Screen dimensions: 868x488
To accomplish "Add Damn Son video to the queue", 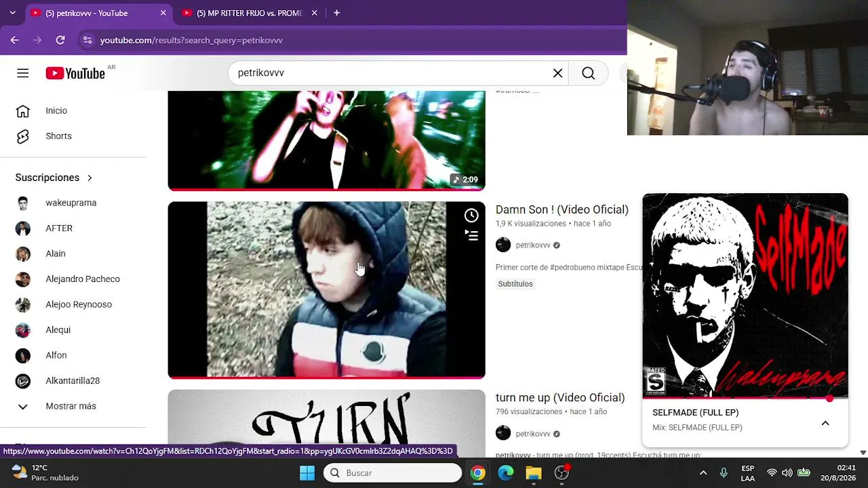I will pos(471,235).
